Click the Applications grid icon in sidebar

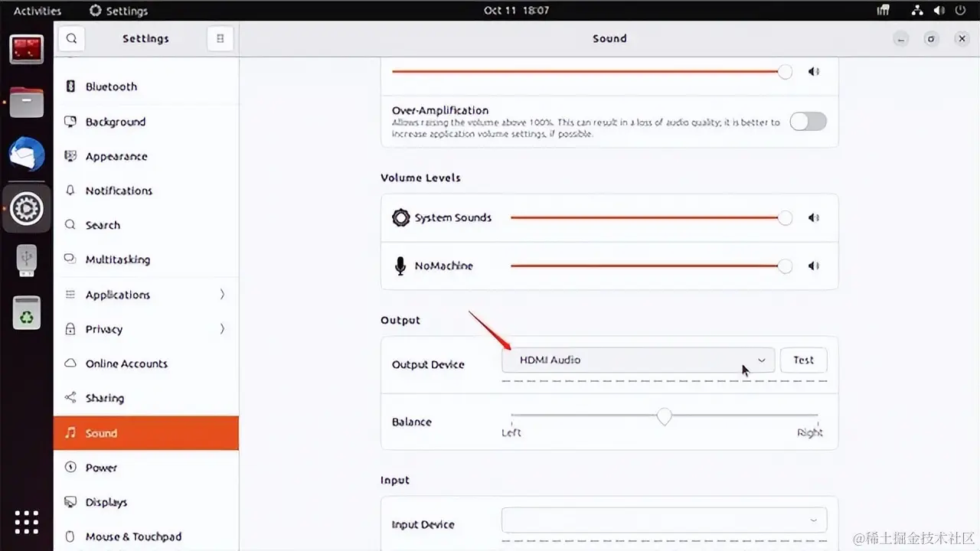pos(70,295)
